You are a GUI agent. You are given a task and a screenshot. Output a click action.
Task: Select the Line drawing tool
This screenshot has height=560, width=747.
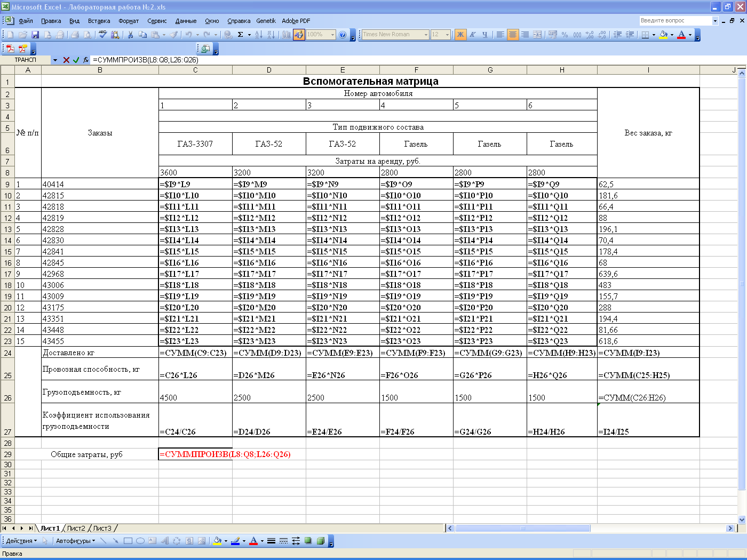103,541
